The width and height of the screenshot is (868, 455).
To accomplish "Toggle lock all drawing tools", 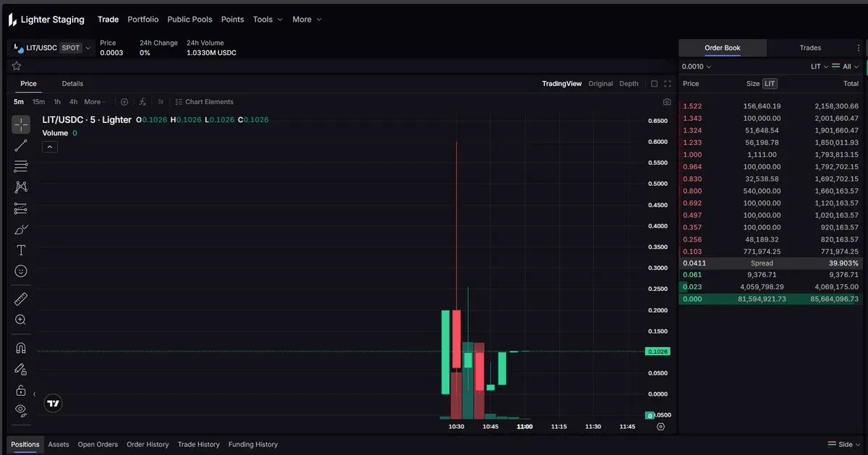I will (21, 390).
